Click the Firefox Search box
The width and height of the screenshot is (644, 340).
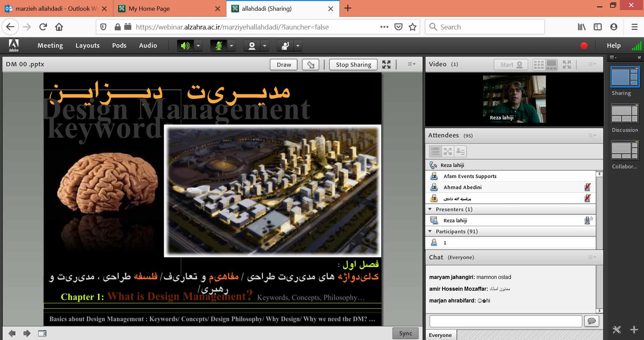tap(485, 27)
